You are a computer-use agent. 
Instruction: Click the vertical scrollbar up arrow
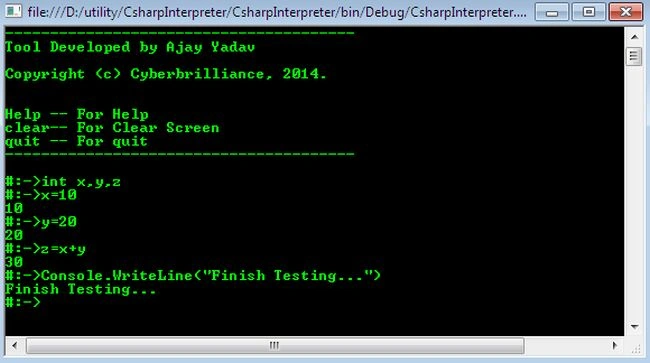634,37
